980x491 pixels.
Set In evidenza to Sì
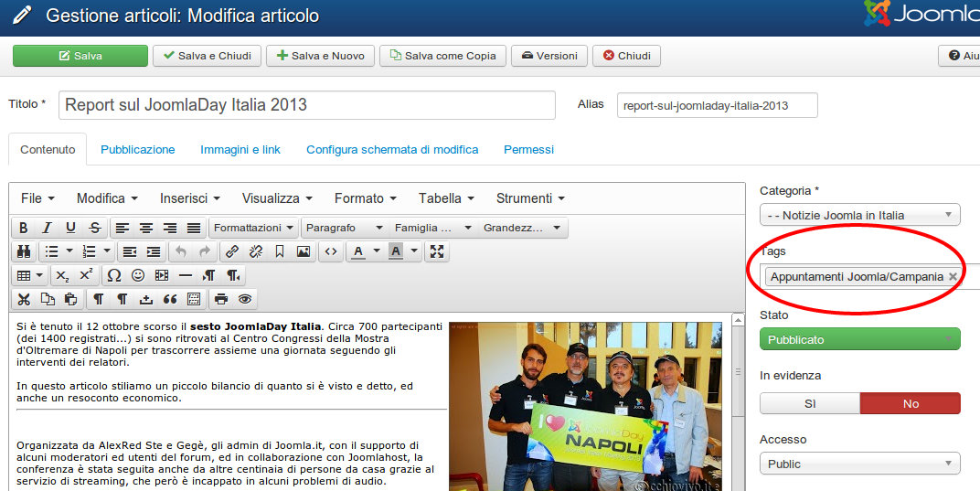[809, 403]
